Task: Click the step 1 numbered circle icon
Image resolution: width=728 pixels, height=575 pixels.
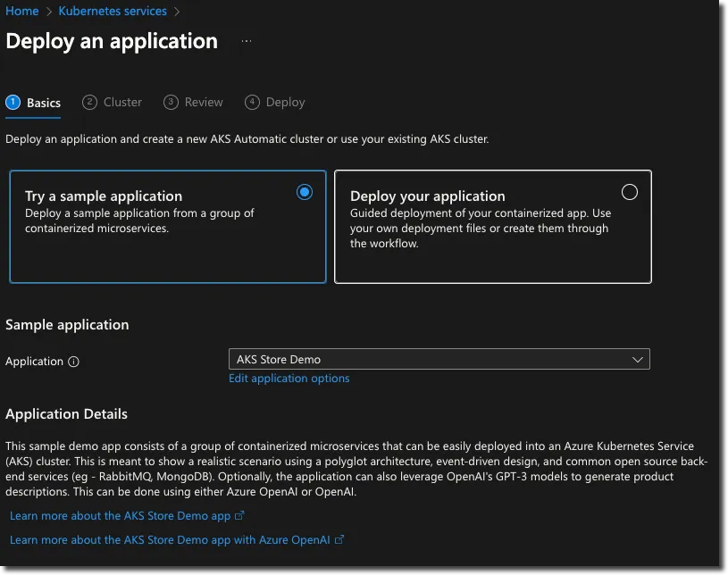Action: click(13, 102)
